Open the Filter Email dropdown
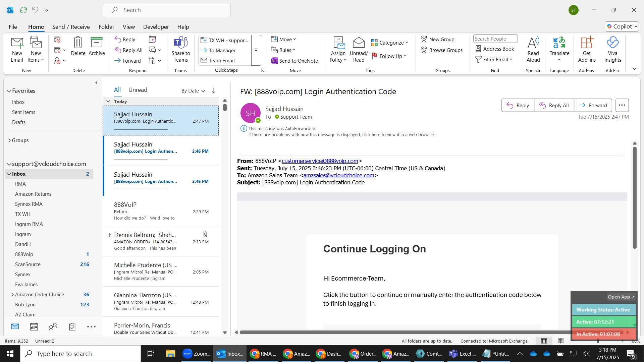The image size is (644, 362). click(x=494, y=59)
